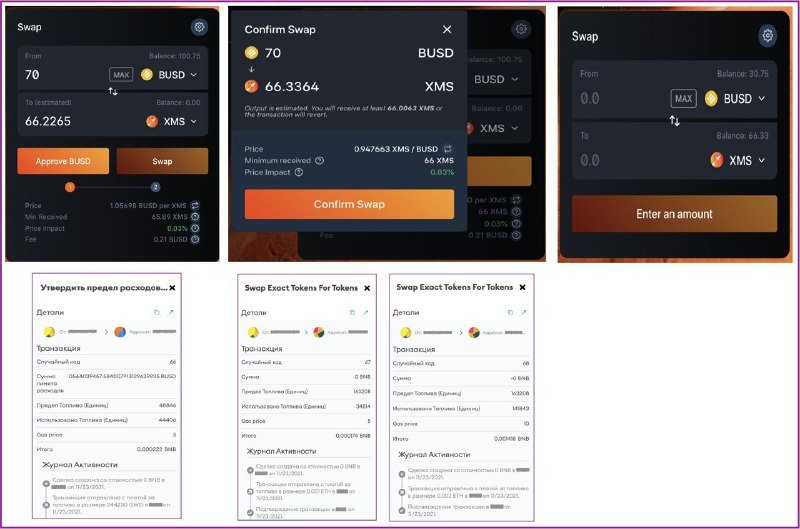Open explorer arrow icon in first Swap Exact Tokens panel

pos(366,312)
